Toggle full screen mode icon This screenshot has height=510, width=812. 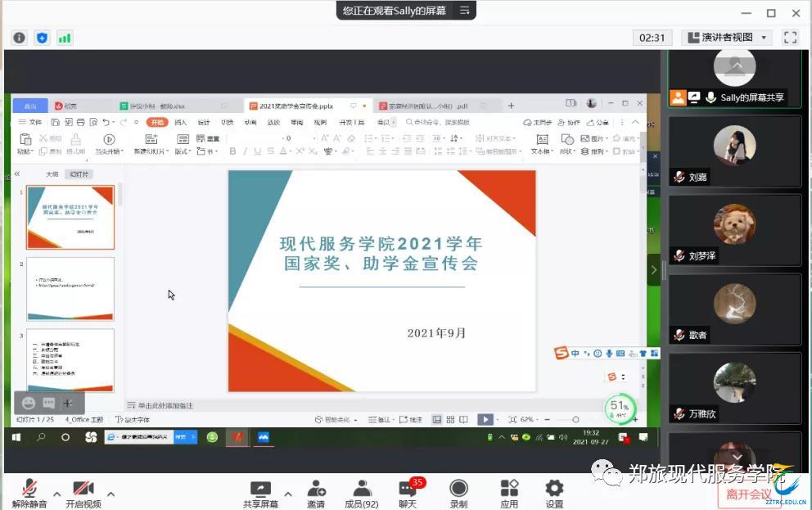pyautogui.click(x=790, y=38)
